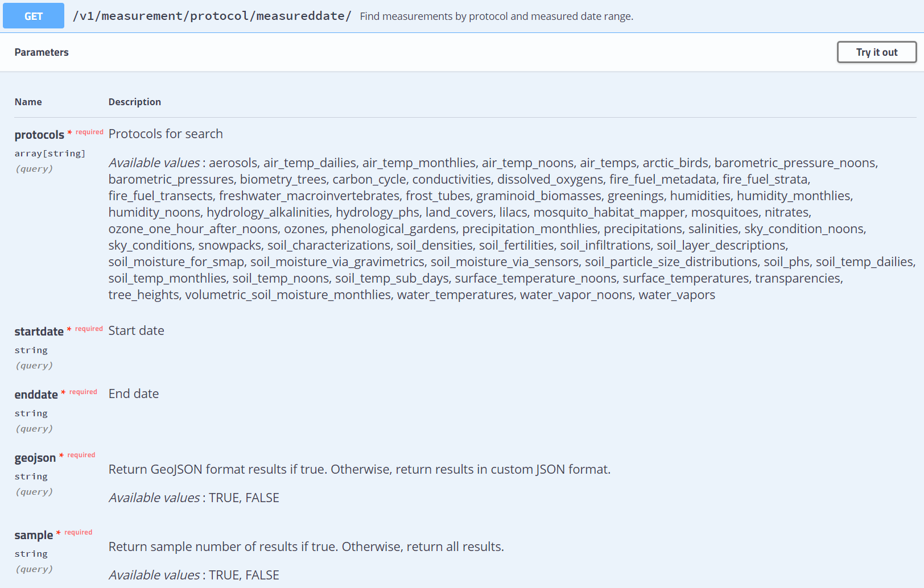The width and height of the screenshot is (924, 588).
Task: Click the "Start date" description text
Action: pyautogui.click(x=136, y=331)
